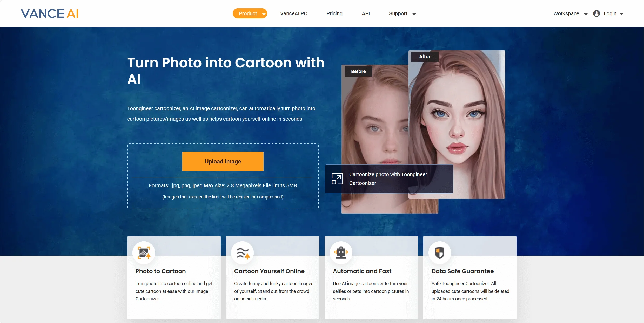
Task: Click the Login user avatar icon
Action: coord(596,13)
